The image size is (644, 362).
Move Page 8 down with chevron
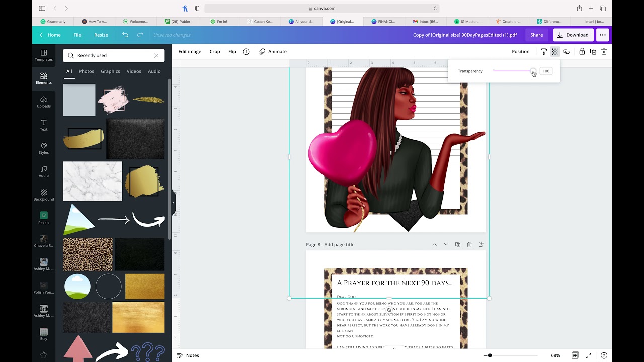click(446, 245)
